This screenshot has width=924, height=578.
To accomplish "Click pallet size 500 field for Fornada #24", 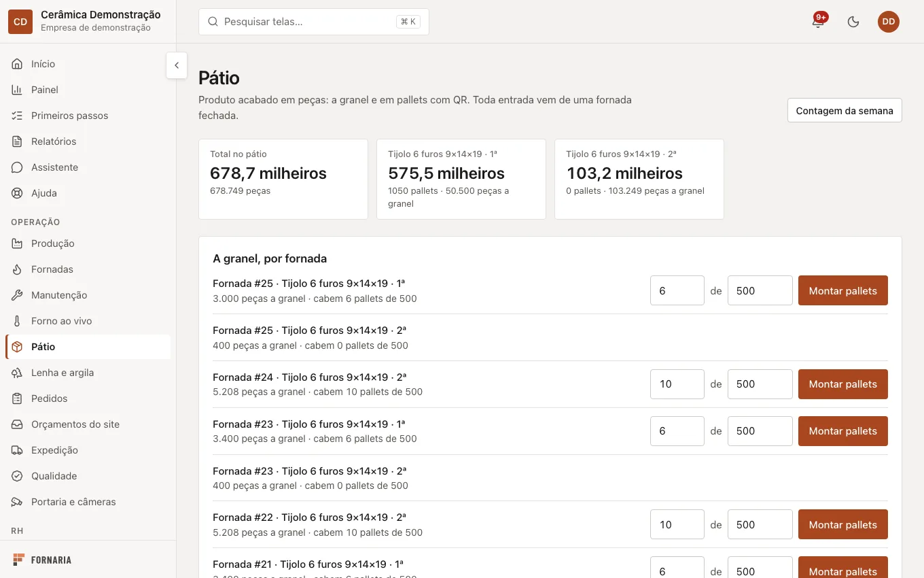I will (760, 384).
